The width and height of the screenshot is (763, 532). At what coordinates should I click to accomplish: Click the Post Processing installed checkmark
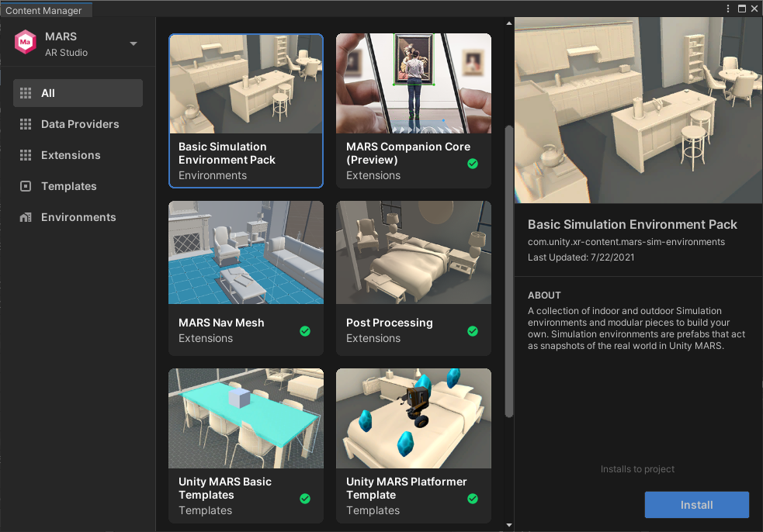click(473, 331)
